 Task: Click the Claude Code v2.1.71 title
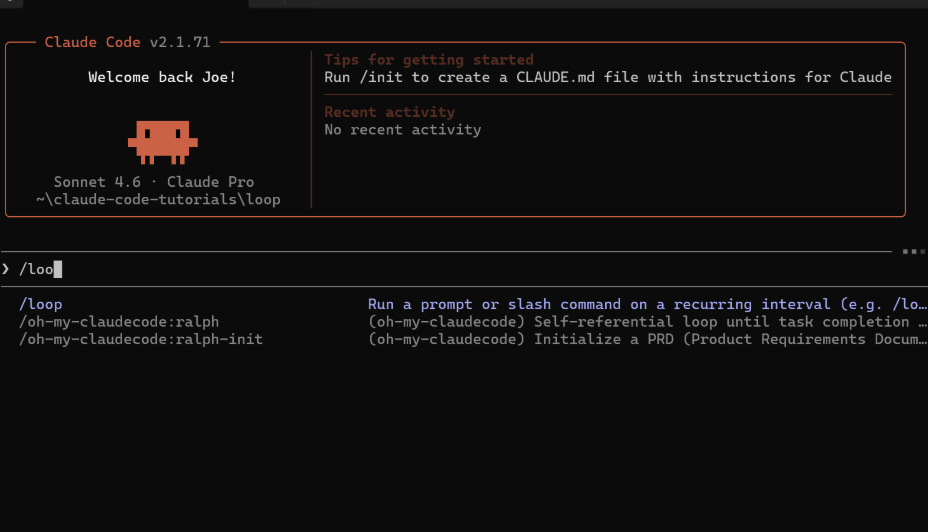[x=128, y=42]
